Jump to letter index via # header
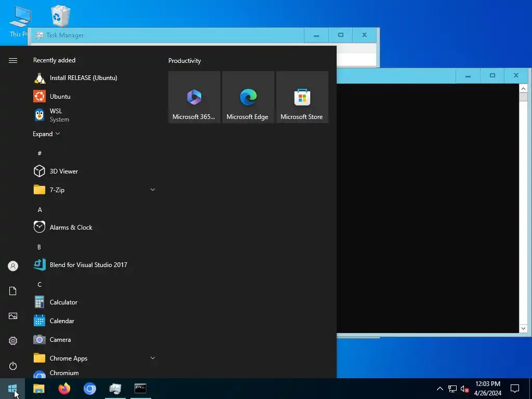 point(39,153)
